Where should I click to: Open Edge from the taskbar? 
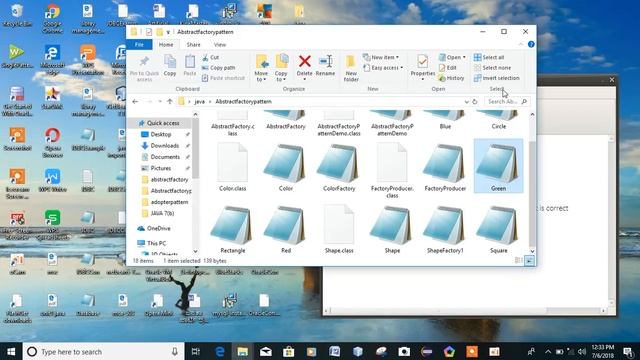tap(220, 351)
